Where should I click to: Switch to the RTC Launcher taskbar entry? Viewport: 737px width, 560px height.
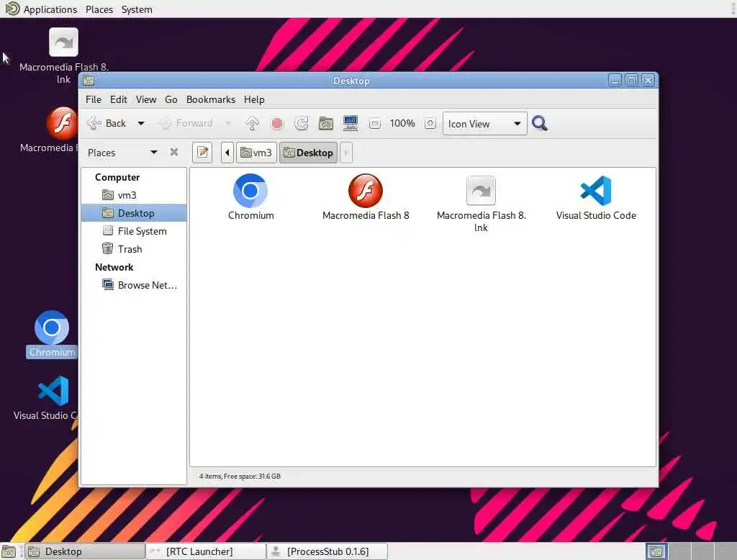point(206,551)
